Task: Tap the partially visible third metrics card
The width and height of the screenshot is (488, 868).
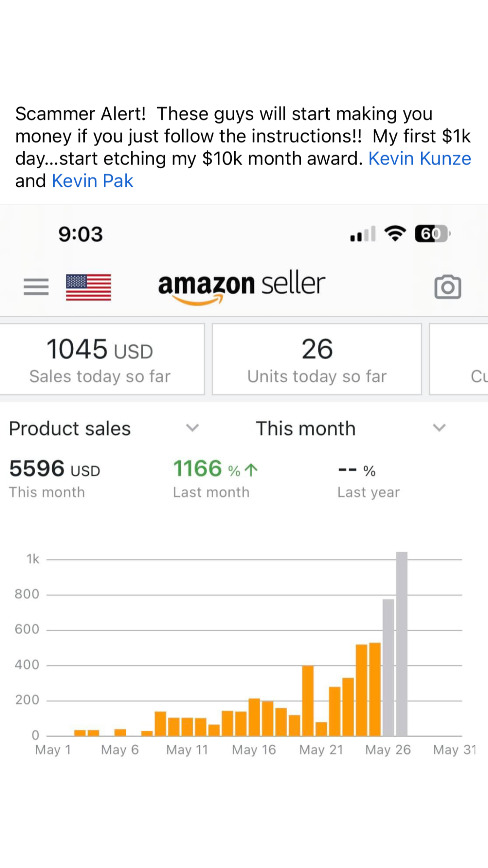Action: (x=460, y=359)
